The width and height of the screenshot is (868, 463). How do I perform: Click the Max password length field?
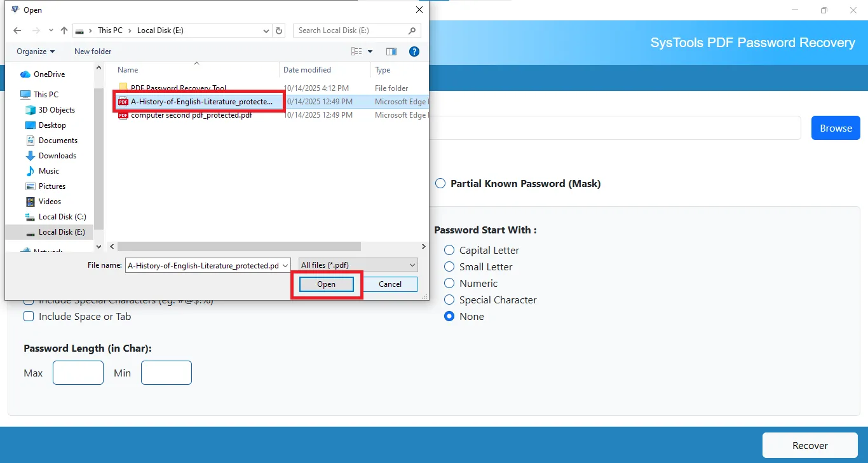pyautogui.click(x=78, y=373)
